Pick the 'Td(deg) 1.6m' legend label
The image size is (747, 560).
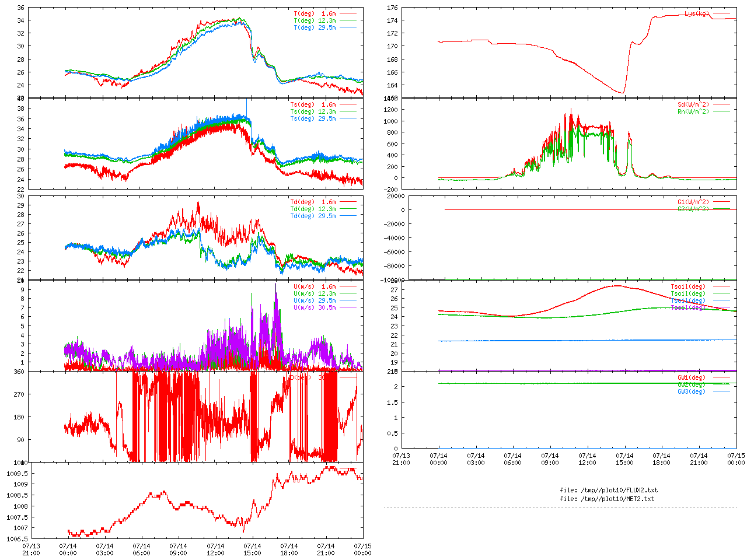[313, 202]
